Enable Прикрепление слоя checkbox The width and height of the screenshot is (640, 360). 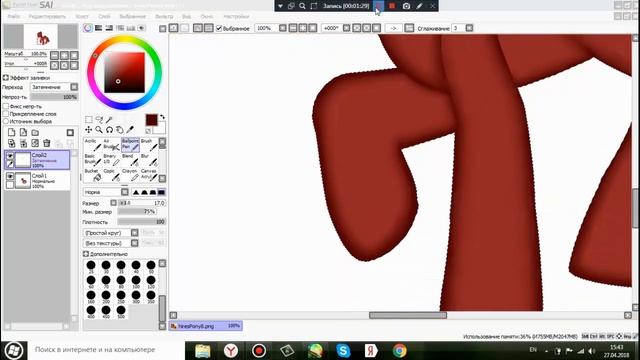coord(6,114)
